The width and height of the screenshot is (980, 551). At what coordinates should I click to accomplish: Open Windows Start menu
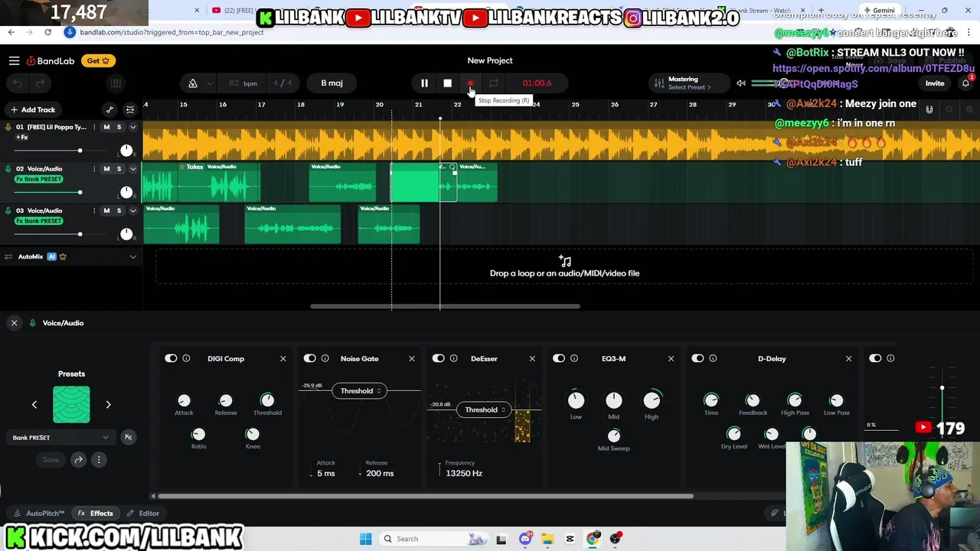pyautogui.click(x=365, y=539)
